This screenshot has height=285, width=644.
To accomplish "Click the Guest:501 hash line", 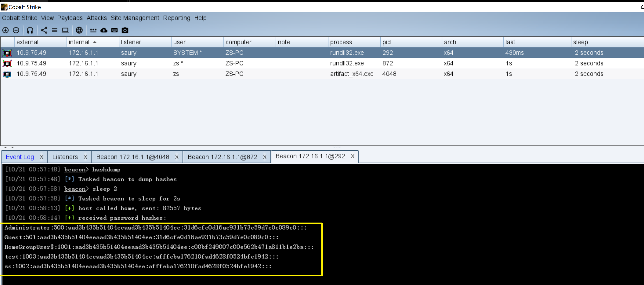I will (x=142, y=237).
